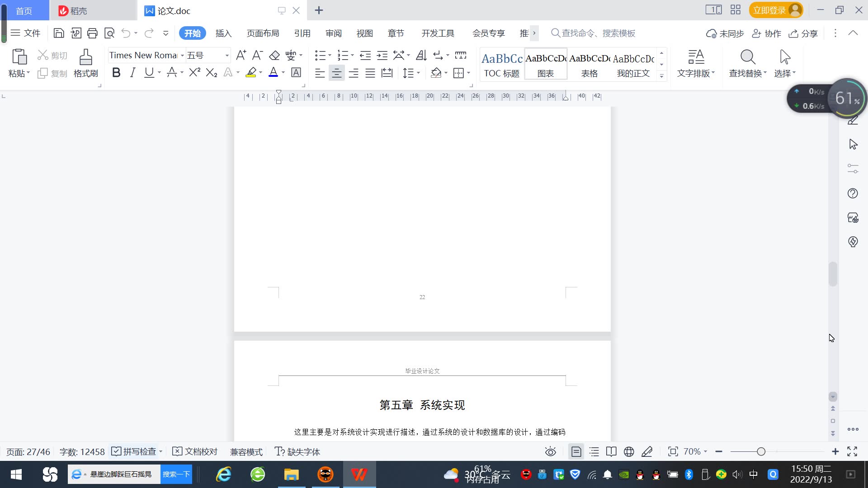
Task: Switch to 页面布局 ribbon tab
Action: pos(263,33)
